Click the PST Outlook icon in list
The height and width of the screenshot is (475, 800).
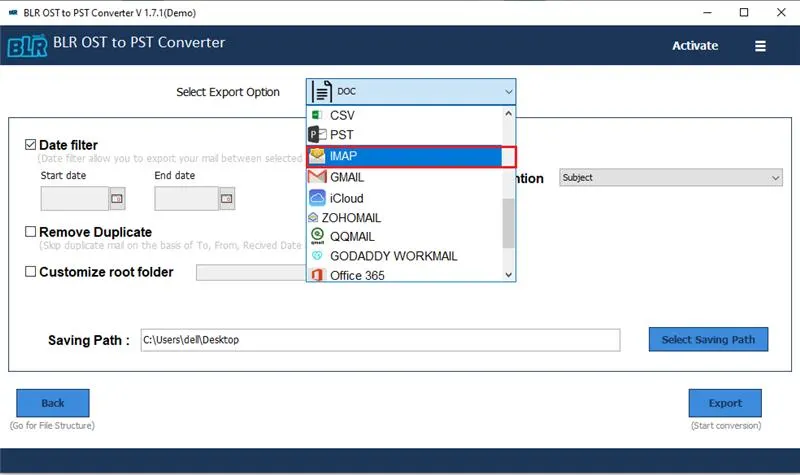tap(317, 135)
